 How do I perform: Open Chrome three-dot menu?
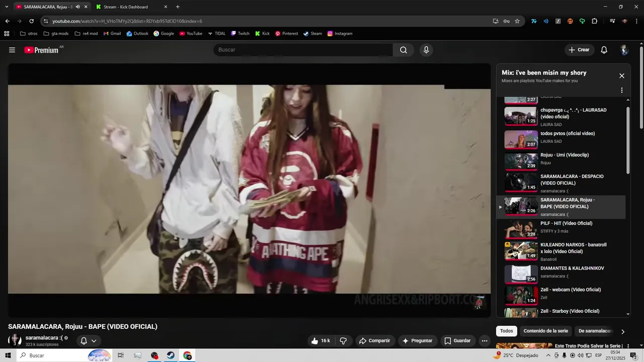636,21
